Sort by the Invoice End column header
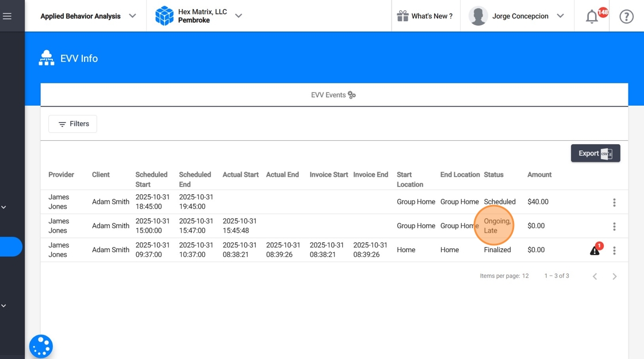The image size is (644, 359). click(370, 175)
